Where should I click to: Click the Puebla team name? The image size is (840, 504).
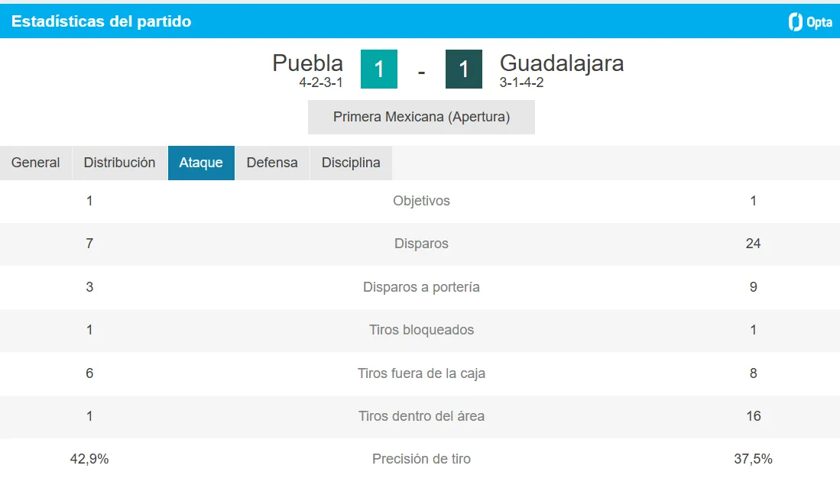pyautogui.click(x=307, y=63)
